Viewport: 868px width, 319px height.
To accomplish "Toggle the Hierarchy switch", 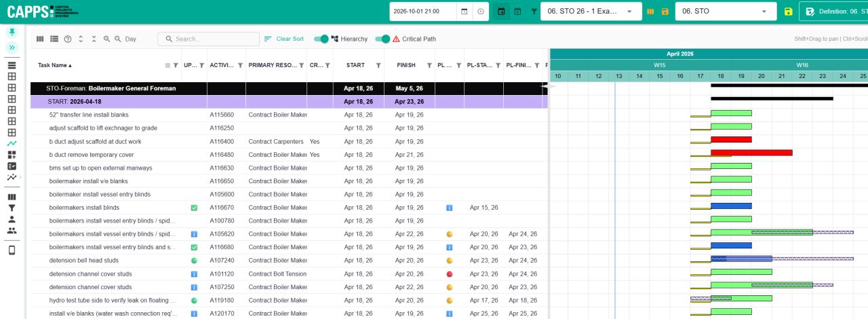I will point(321,39).
